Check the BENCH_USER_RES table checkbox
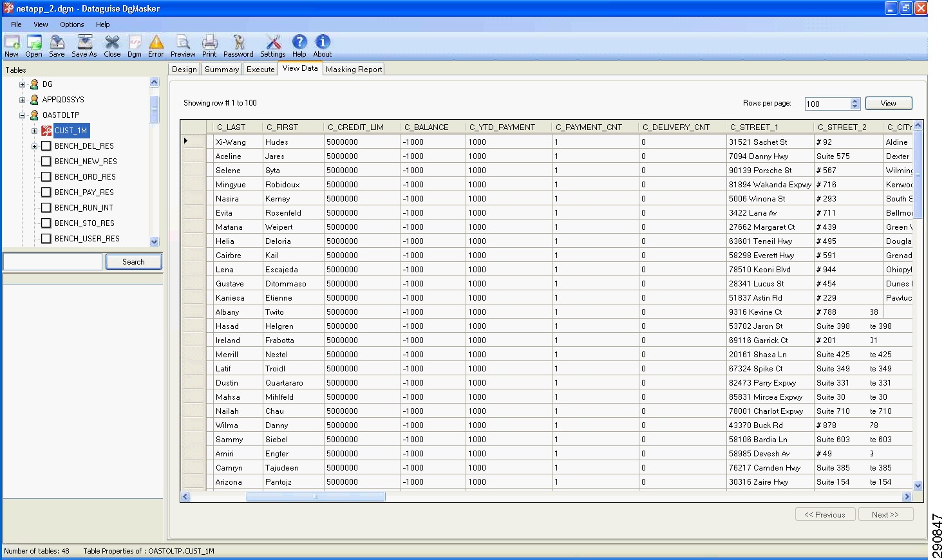The height and width of the screenshot is (560, 944). coord(46,239)
